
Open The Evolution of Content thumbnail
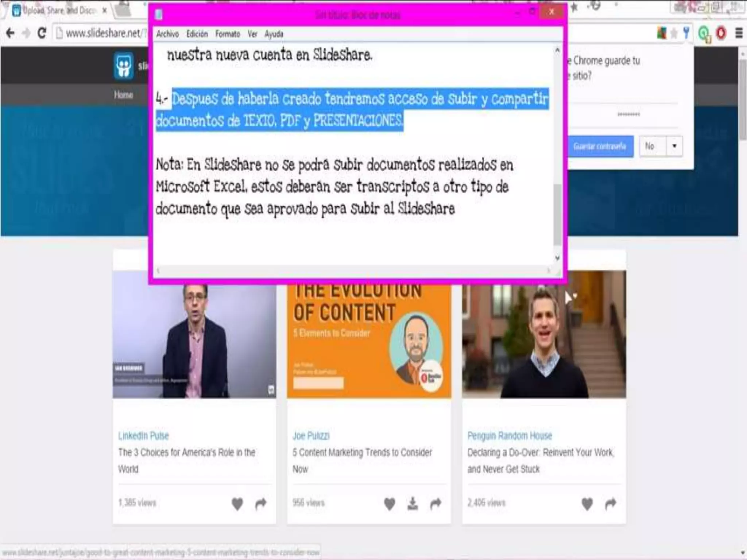[x=369, y=341]
